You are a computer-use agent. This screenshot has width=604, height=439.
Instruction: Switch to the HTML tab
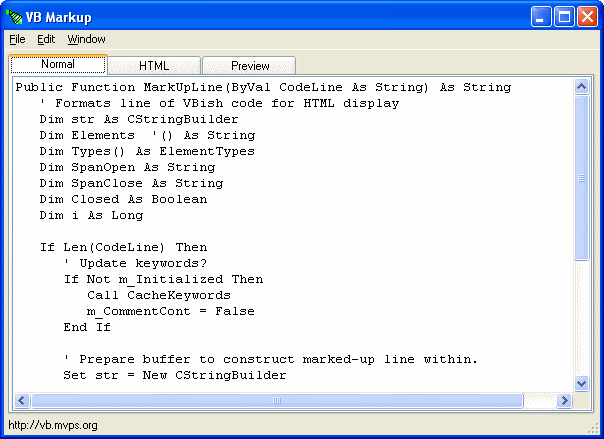click(x=154, y=65)
